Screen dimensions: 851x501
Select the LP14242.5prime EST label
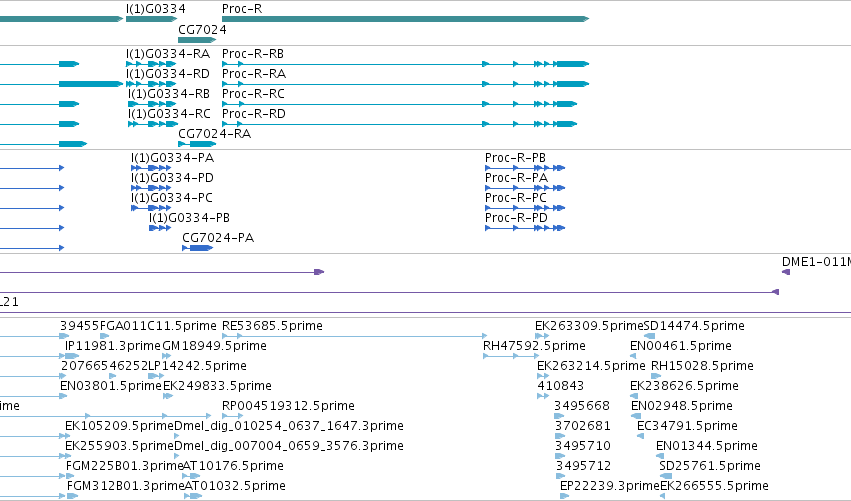198,366
